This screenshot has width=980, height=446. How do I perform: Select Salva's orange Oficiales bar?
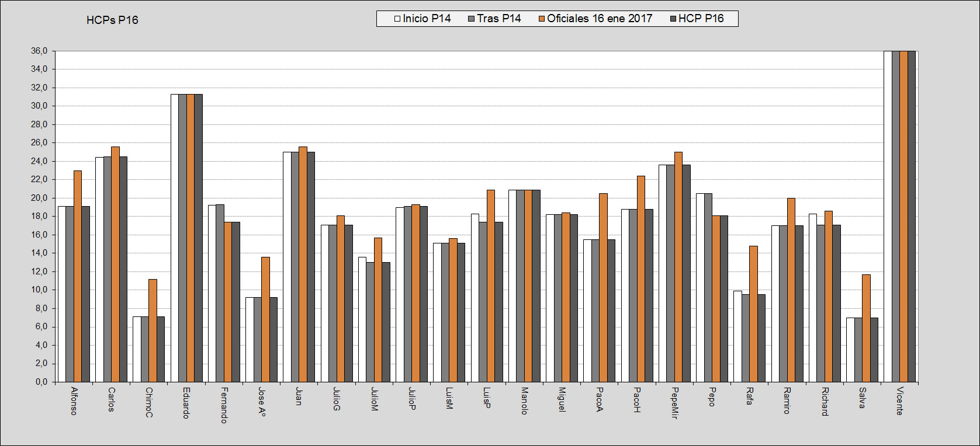[x=866, y=328]
